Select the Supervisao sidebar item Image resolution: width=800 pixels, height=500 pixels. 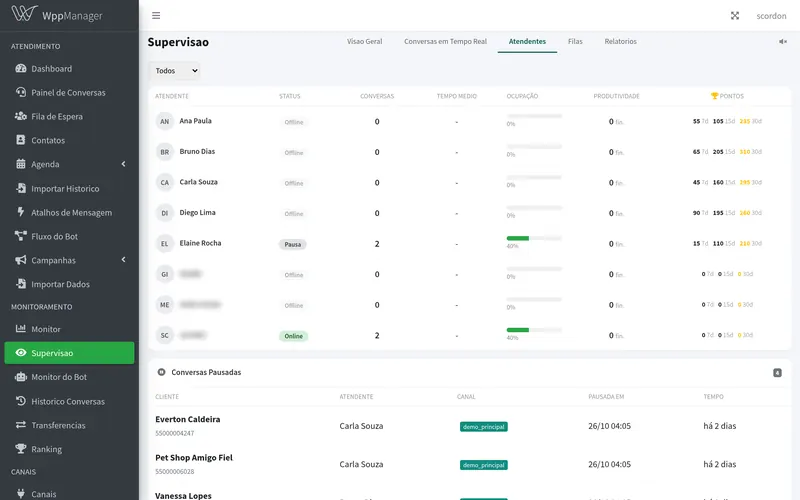tap(69, 353)
